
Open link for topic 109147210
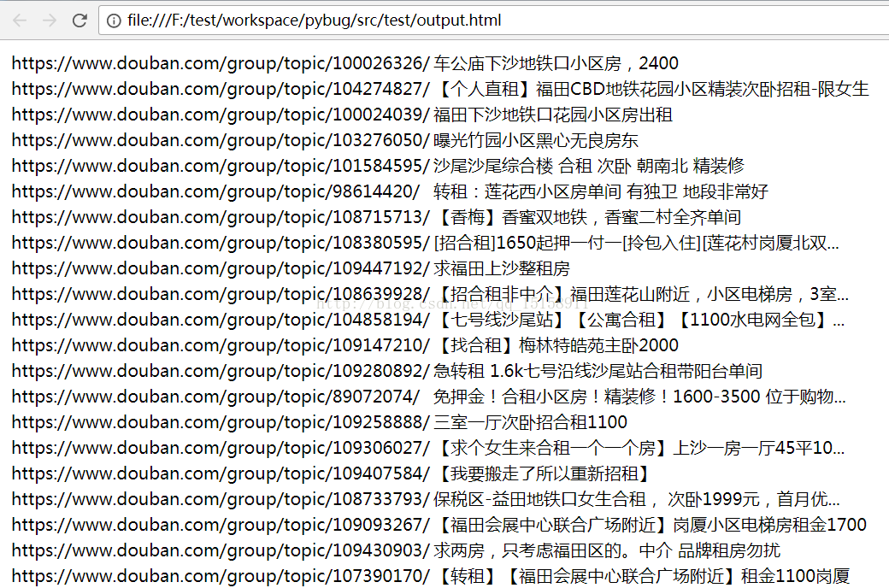click(x=221, y=344)
